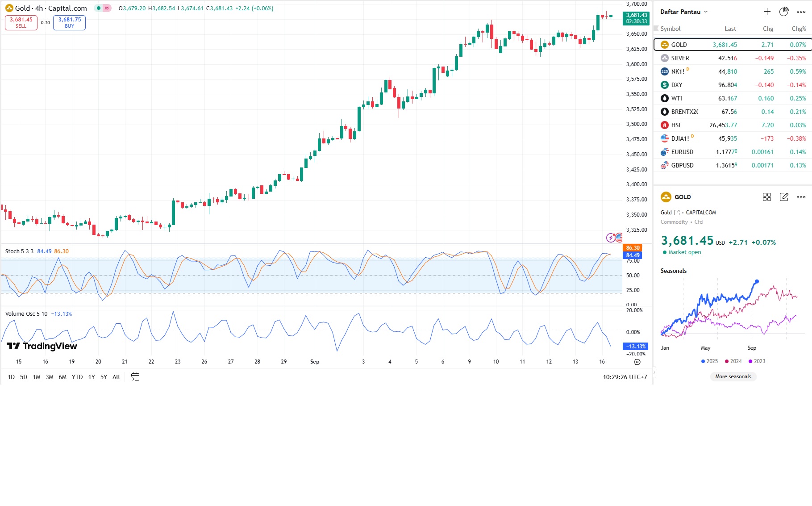Open the grid layout icon beside GOLD details

(767, 197)
